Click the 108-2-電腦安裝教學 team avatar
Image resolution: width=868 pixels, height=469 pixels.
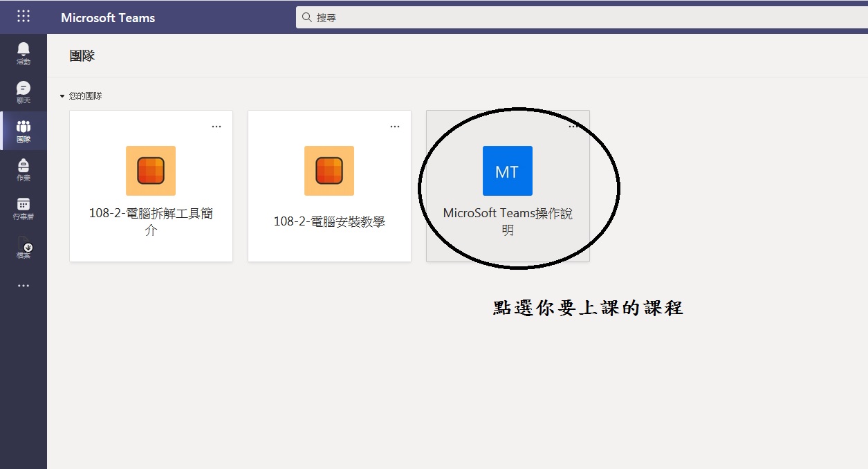point(329,171)
